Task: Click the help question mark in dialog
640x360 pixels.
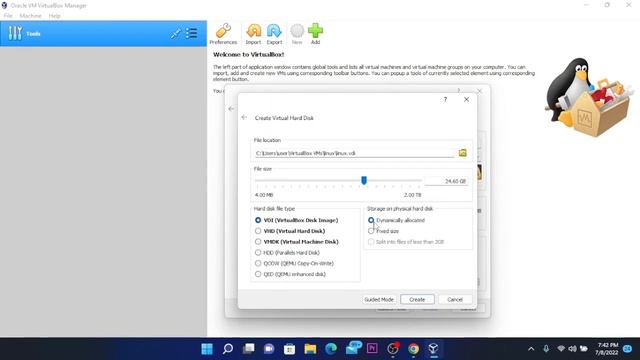Action: (445, 100)
